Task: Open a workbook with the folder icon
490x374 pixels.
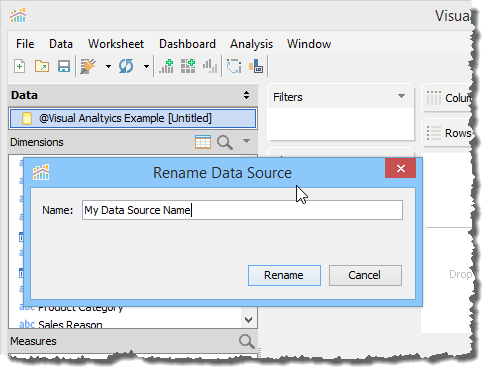Action: point(42,66)
